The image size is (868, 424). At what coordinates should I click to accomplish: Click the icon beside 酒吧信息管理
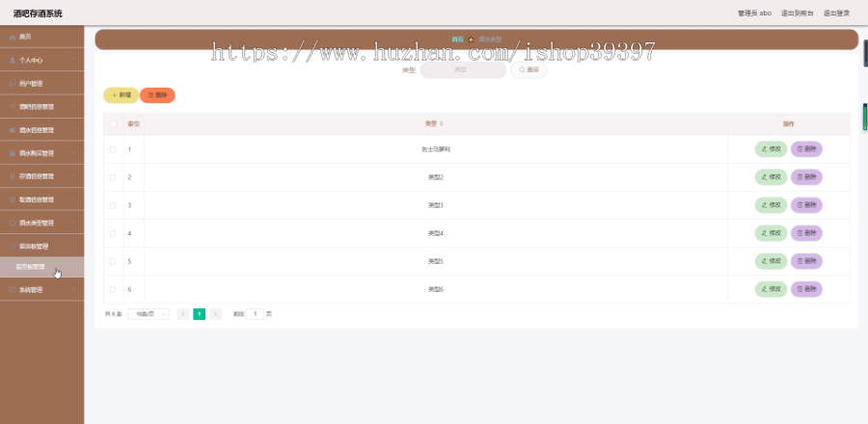click(13, 107)
